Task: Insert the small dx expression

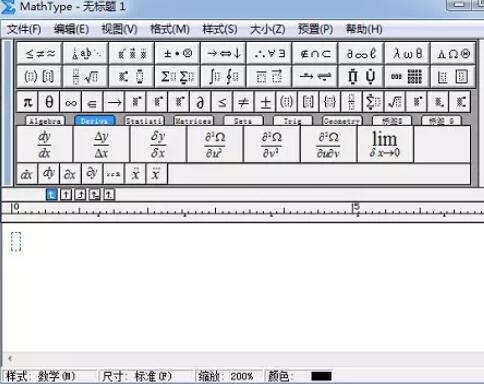Action: pos(27,174)
